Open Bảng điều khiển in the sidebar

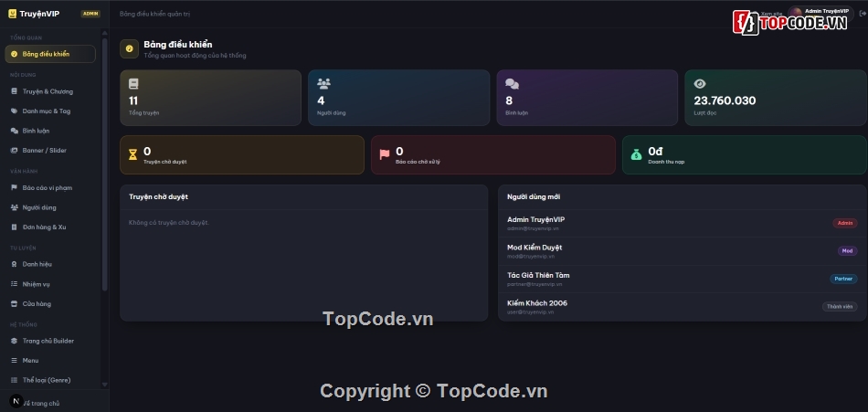click(50, 54)
